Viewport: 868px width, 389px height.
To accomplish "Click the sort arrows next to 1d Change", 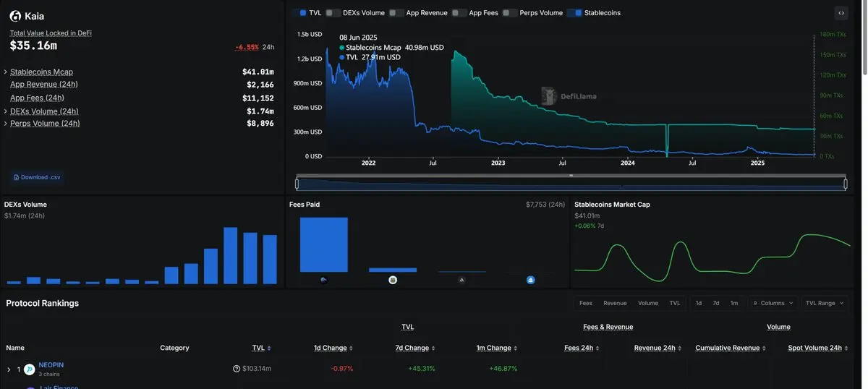I will click(352, 349).
